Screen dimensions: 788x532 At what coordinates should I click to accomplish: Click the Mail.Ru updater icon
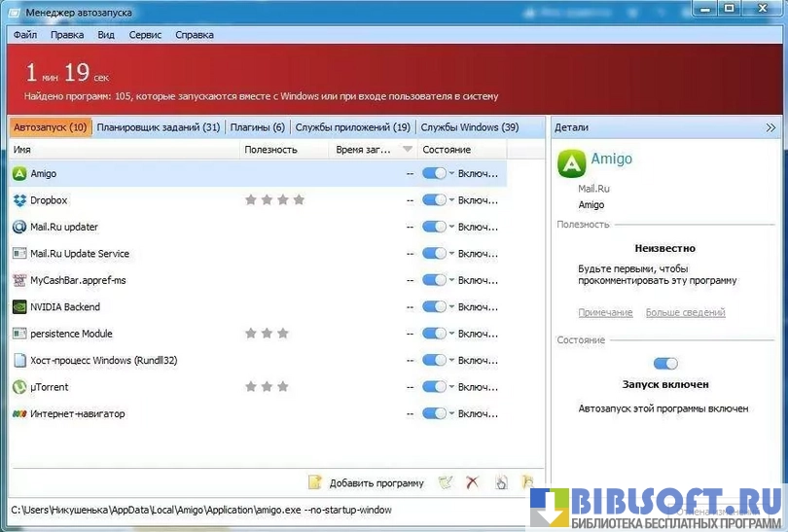click(19, 227)
